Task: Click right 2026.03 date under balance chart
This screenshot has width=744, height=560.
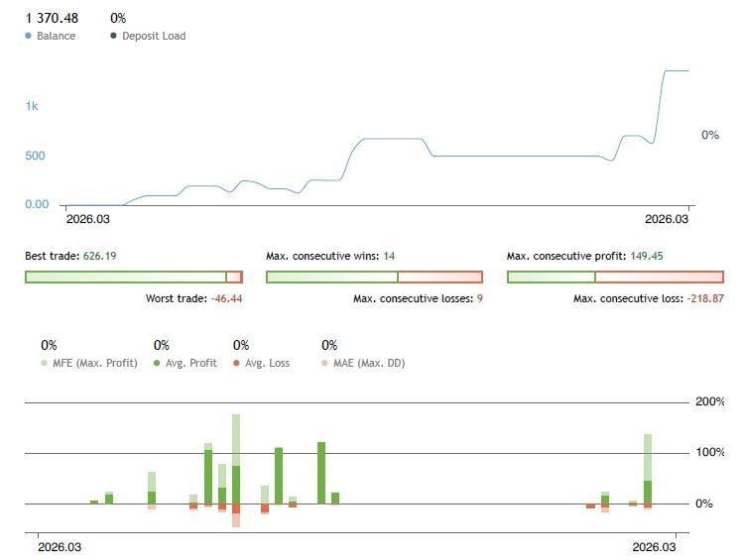Action: [x=667, y=219]
